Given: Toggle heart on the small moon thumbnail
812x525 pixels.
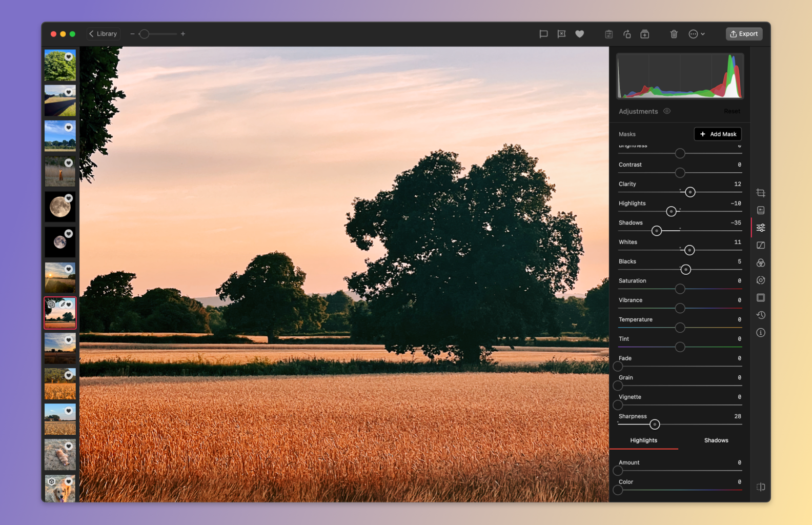Looking at the screenshot, I should (x=69, y=233).
